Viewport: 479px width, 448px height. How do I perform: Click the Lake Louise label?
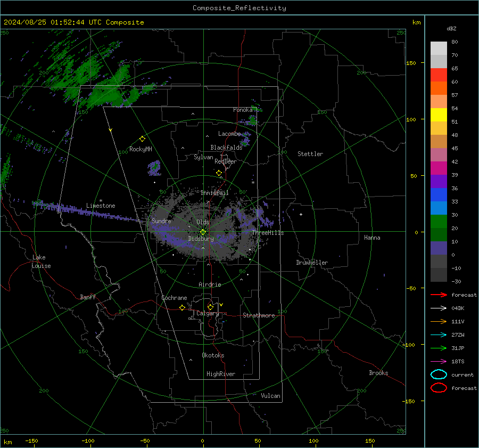pos(41,262)
